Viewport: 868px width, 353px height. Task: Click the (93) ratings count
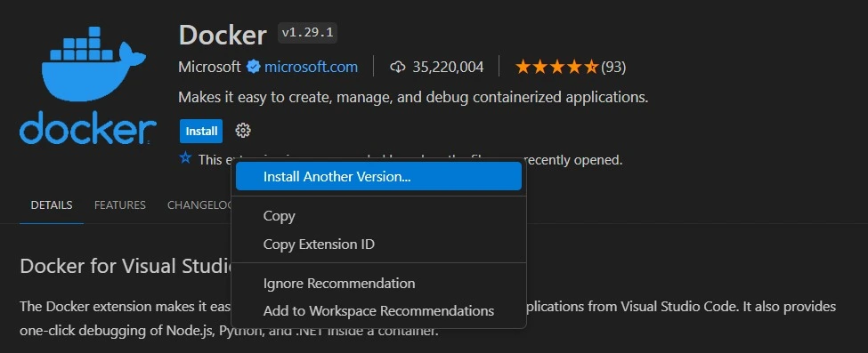point(613,68)
